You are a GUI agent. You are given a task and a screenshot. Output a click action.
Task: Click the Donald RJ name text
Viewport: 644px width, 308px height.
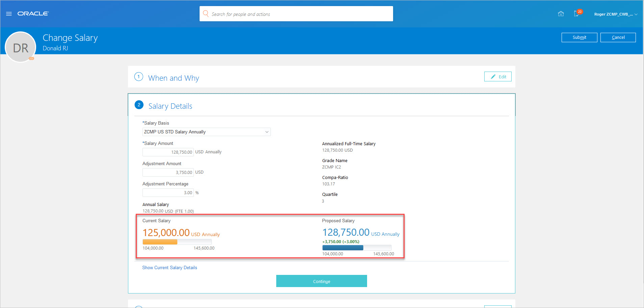[55, 48]
